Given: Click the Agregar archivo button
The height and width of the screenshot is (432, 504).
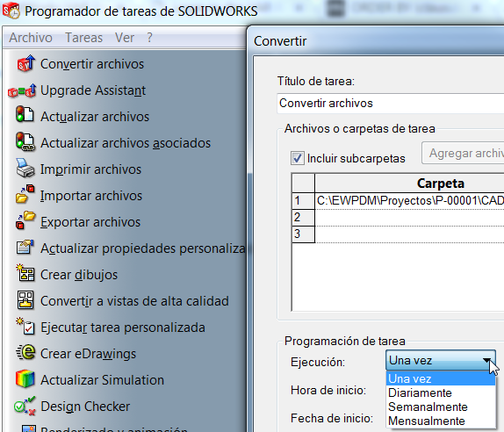Looking at the screenshot, I should [x=464, y=153].
